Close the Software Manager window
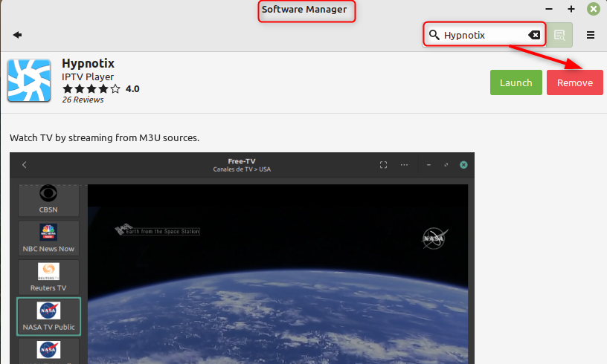This screenshot has height=364, width=607. pos(594,9)
